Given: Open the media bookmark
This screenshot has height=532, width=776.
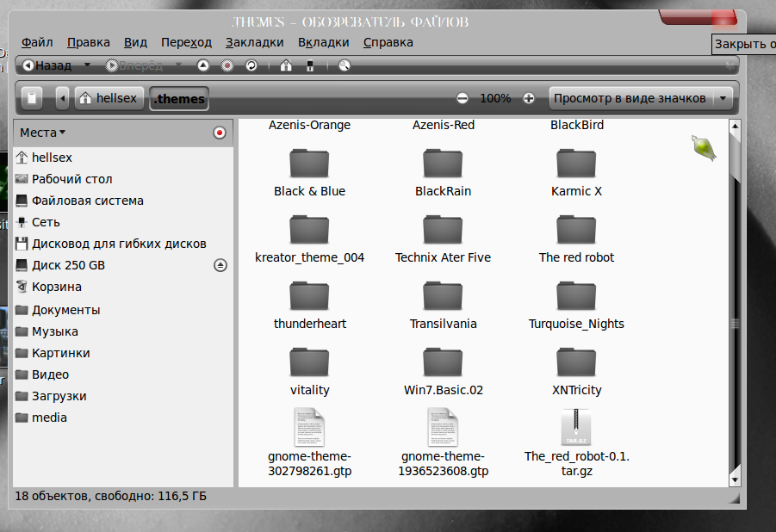Looking at the screenshot, I should tap(123, 418).
